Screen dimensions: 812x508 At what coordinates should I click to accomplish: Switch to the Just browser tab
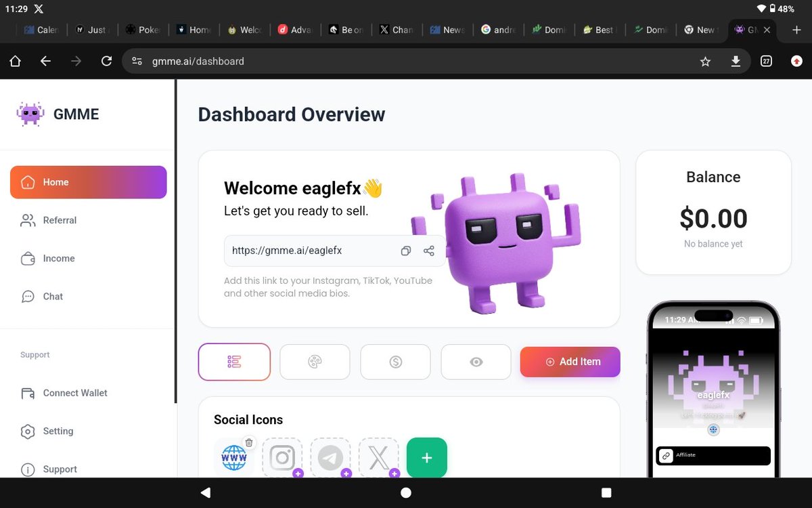[x=91, y=30]
